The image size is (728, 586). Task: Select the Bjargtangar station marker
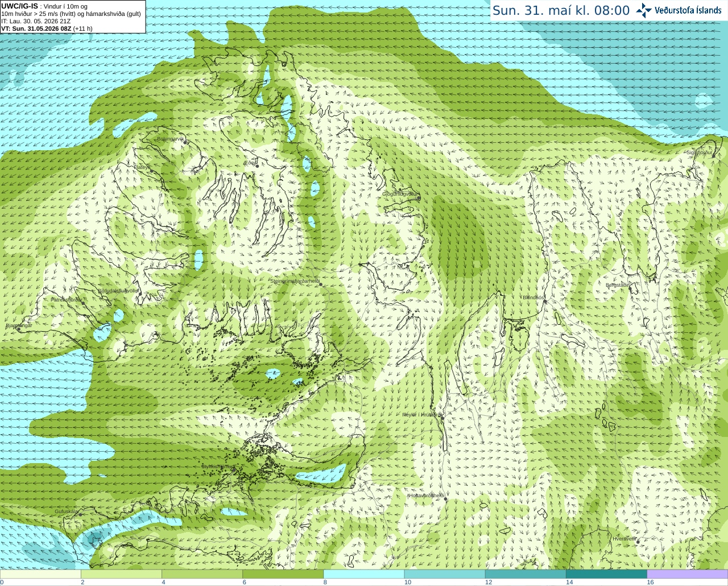[19, 329]
